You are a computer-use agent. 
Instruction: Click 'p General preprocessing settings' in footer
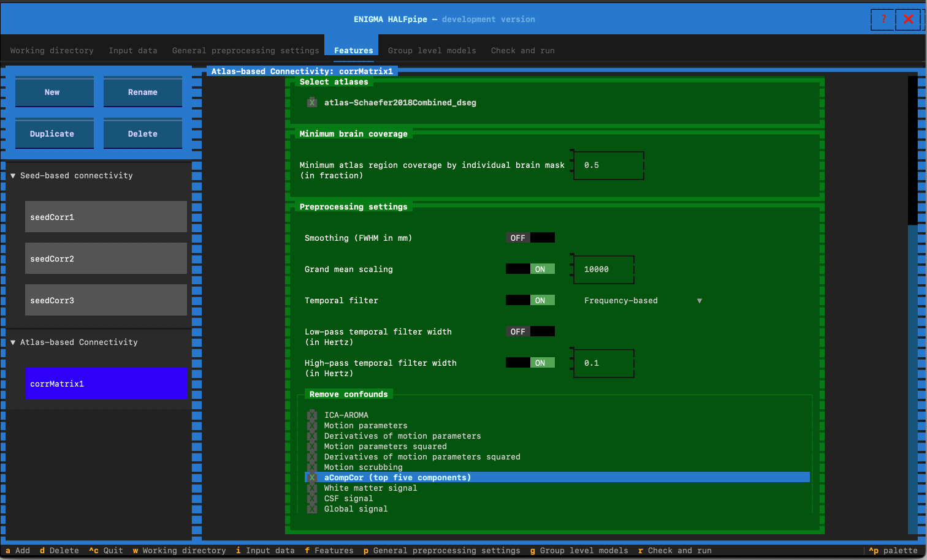pyautogui.click(x=442, y=551)
